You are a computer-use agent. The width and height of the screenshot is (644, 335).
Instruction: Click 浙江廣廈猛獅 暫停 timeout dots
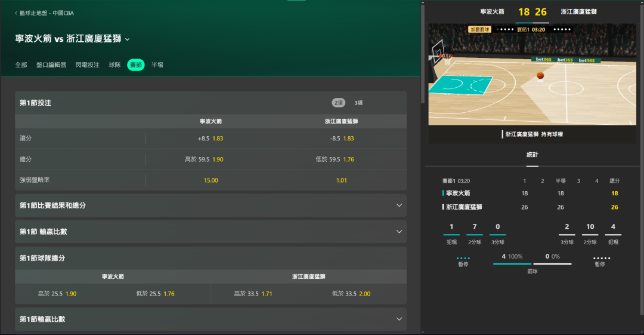602,259
